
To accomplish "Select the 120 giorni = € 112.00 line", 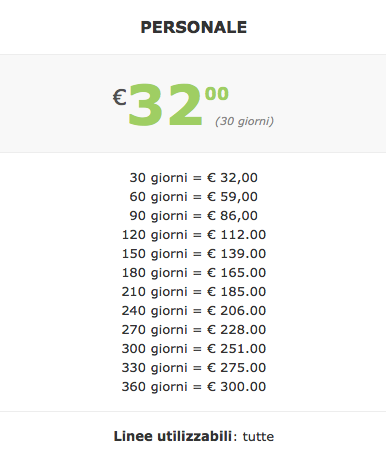I will pyautogui.click(x=193, y=235).
